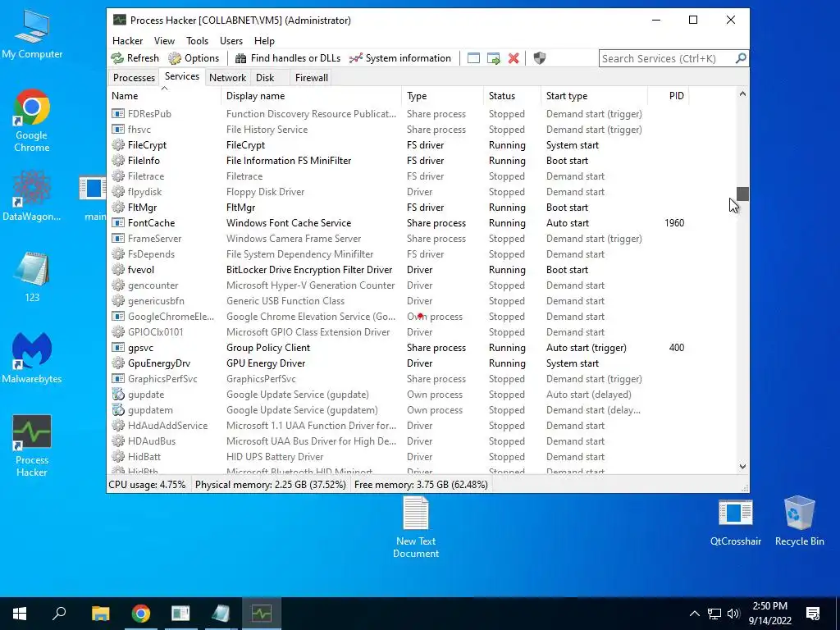Screen dimensions: 840x630
Task: Click the magnifier in the search box
Action: 741,58
